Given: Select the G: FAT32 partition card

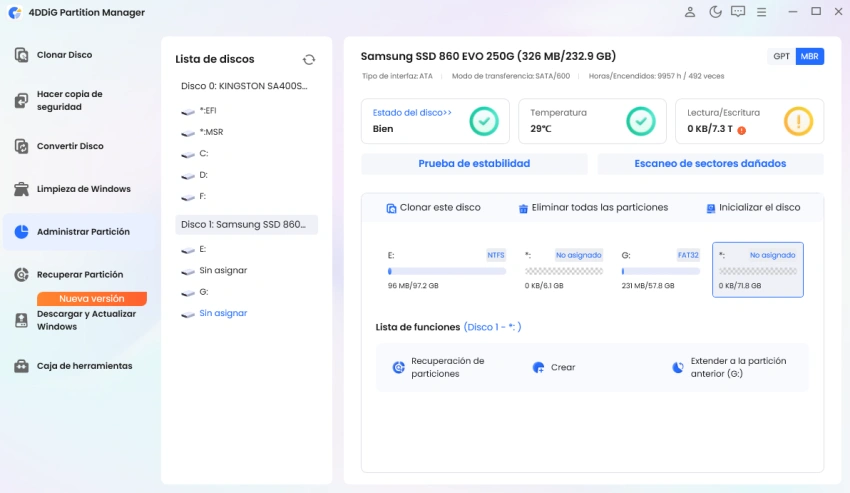Looking at the screenshot, I should [x=661, y=270].
